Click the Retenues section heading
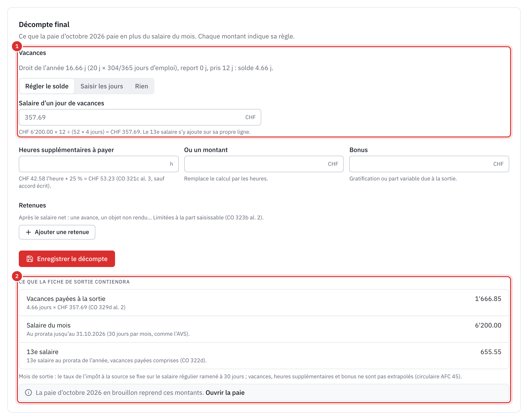528x420 pixels. point(32,205)
